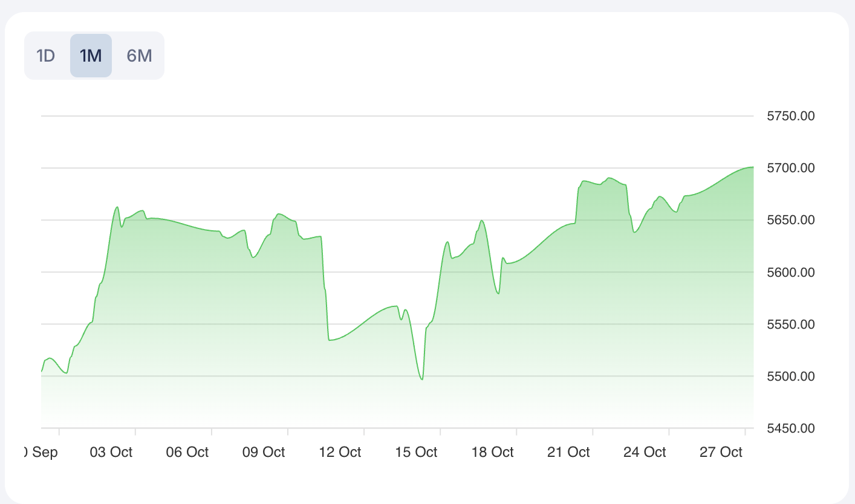The image size is (855, 504).
Task: Click the 5450.00 price axis label
Action: (790, 428)
